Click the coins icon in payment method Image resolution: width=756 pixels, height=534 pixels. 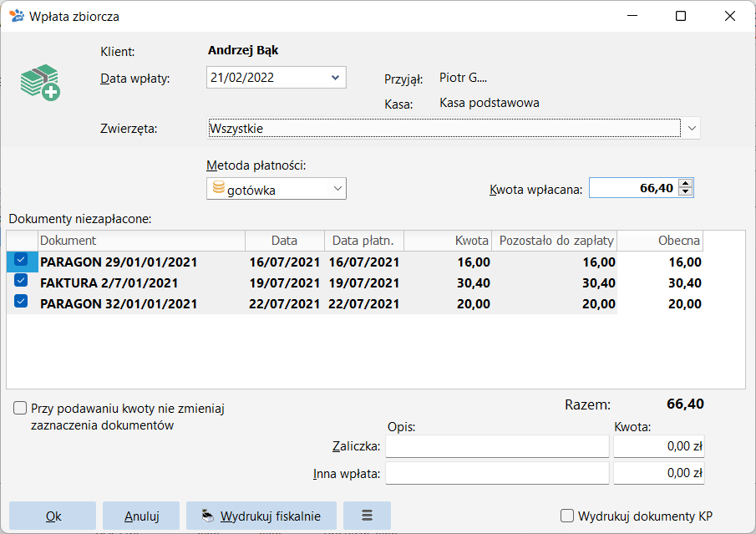coord(218,188)
